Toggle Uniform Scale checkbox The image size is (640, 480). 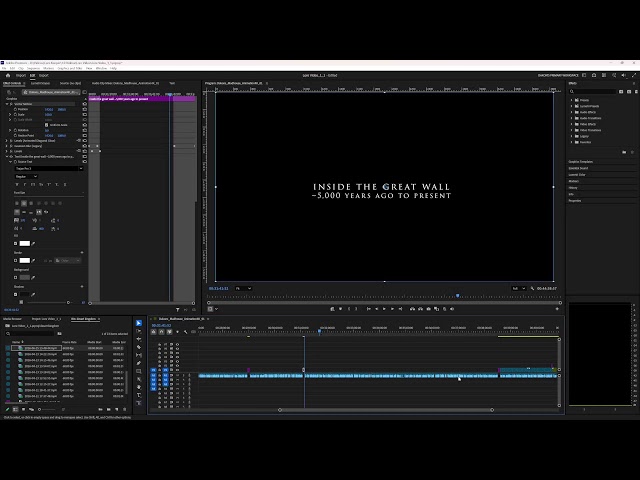tap(46, 125)
